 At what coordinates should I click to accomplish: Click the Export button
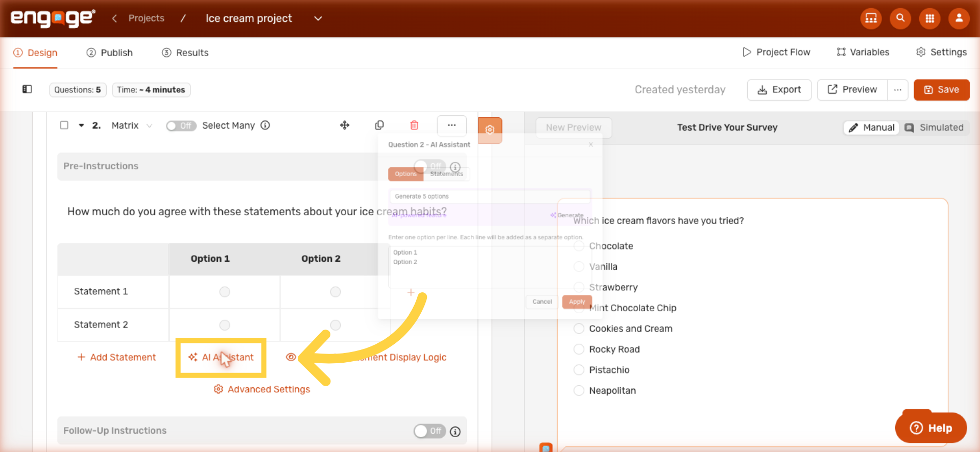point(779,90)
